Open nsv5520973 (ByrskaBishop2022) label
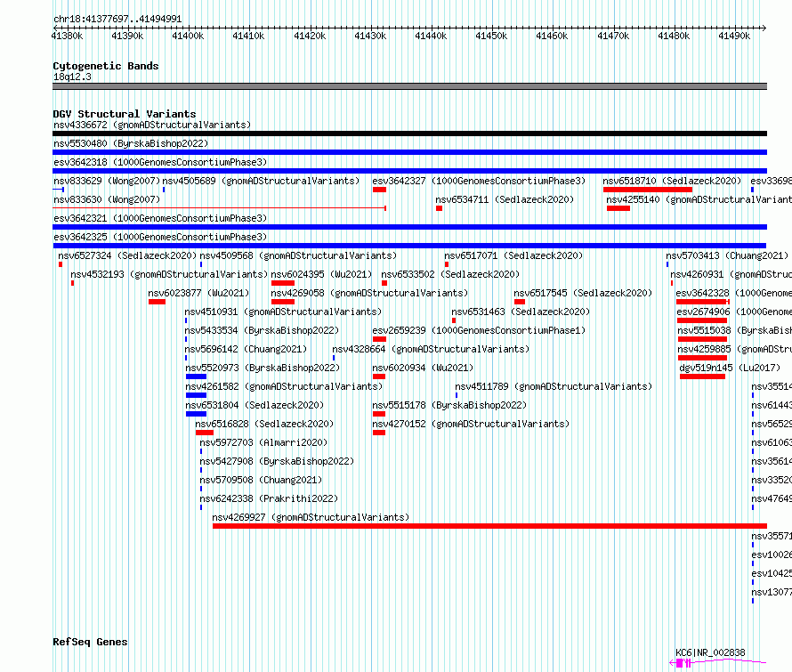Screen dimensions: 792x672 [263, 368]
